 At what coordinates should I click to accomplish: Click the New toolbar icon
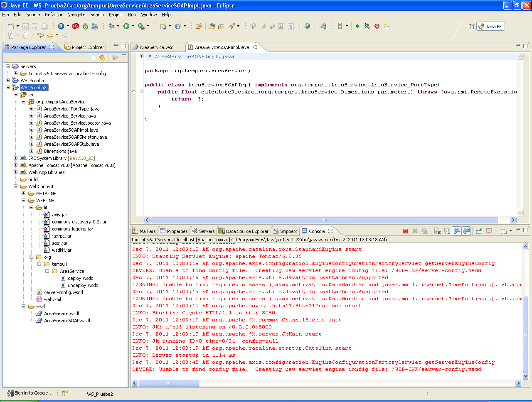pyautogui.click(x=11, y=26)
